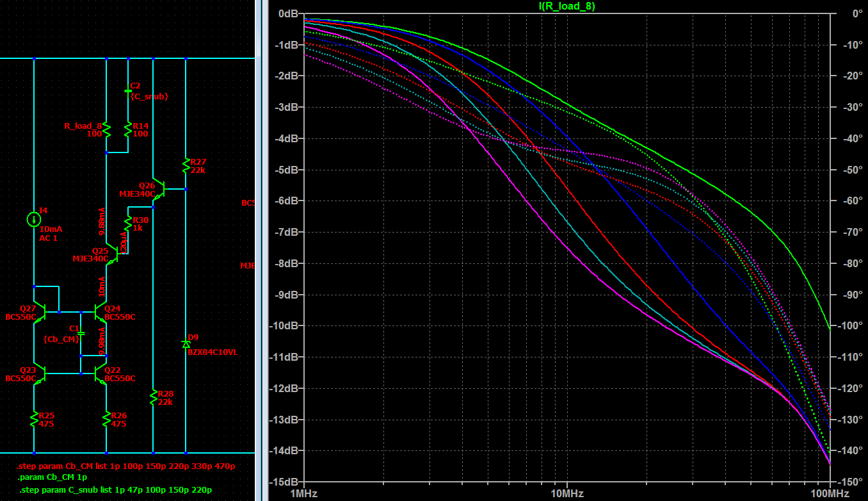Click the -10dB magnitude axis label
Viewport: 868px width, 501px height.
(x=285, y=326)
